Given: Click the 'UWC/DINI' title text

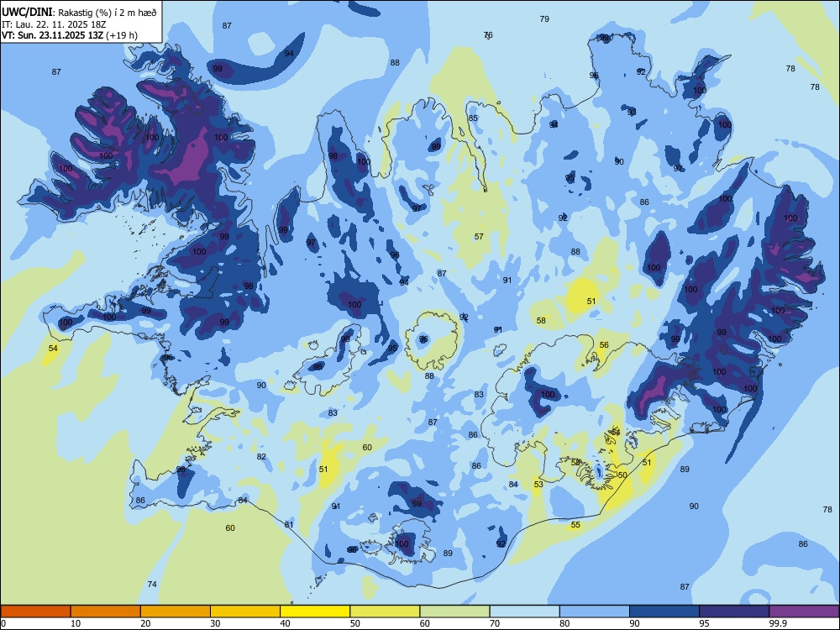Looking at the screenshot, I should [28, 13].
